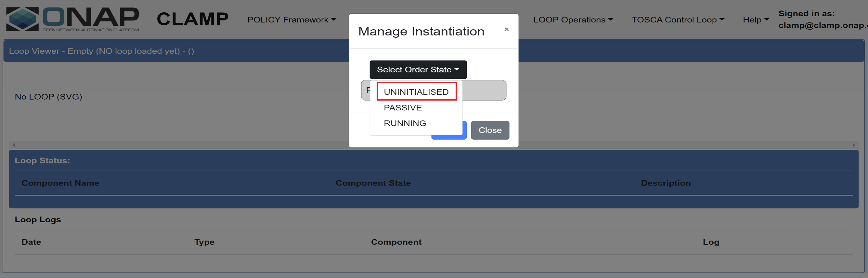Open the Help menu

coord(756,20)
